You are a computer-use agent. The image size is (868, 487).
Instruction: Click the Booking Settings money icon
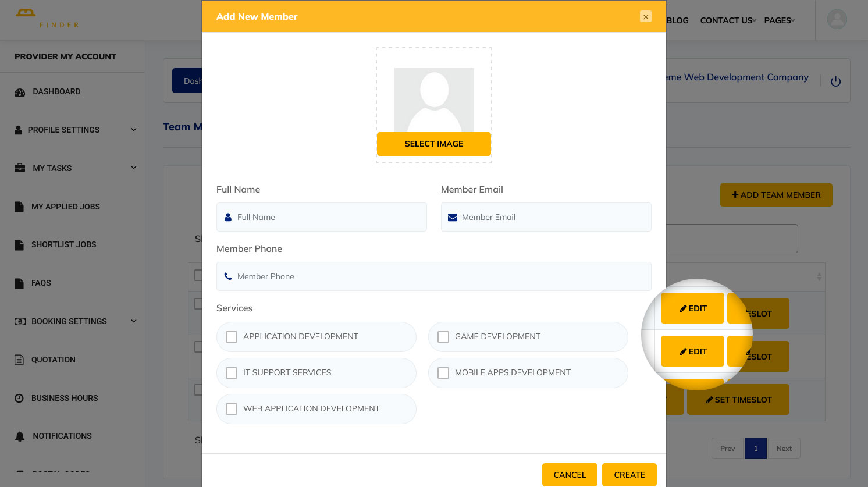pos(20,321)
